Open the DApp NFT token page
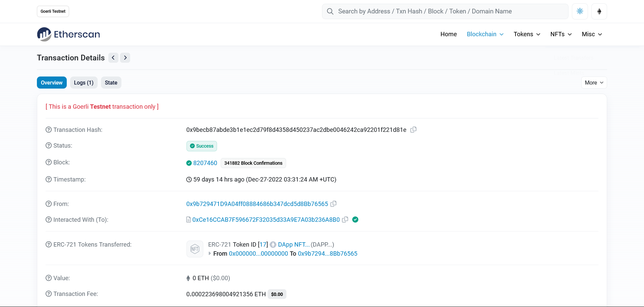The image size is (644, 307). [293, 244]
